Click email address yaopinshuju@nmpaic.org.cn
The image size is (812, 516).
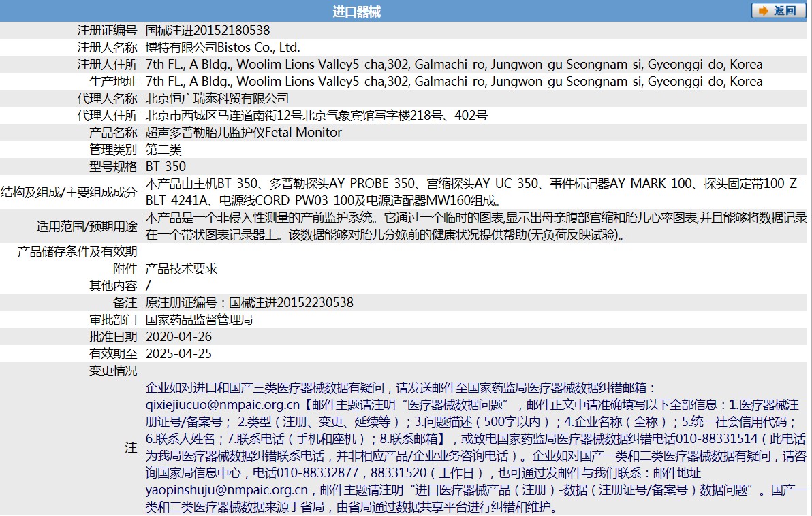(x=227, y=490)
